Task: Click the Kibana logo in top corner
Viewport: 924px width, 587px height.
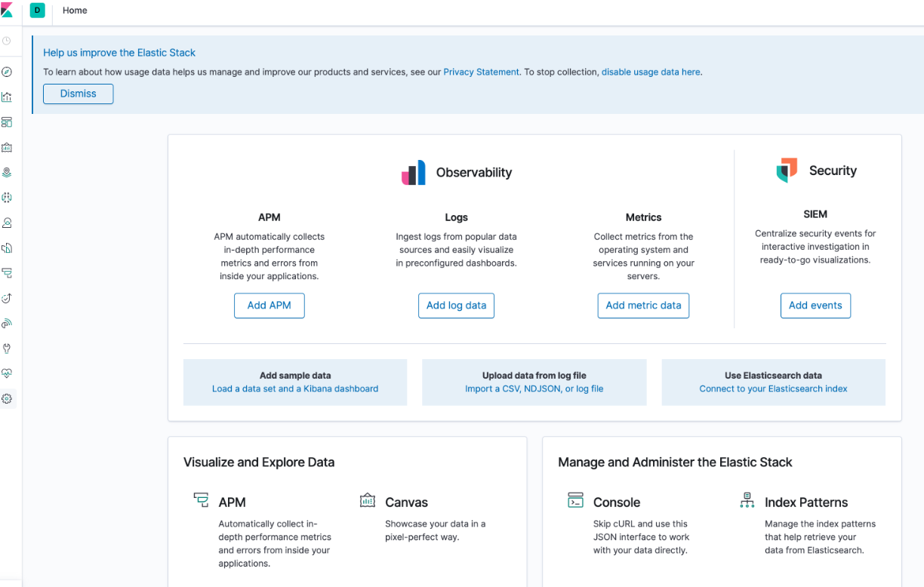Action: coord(7,11)
